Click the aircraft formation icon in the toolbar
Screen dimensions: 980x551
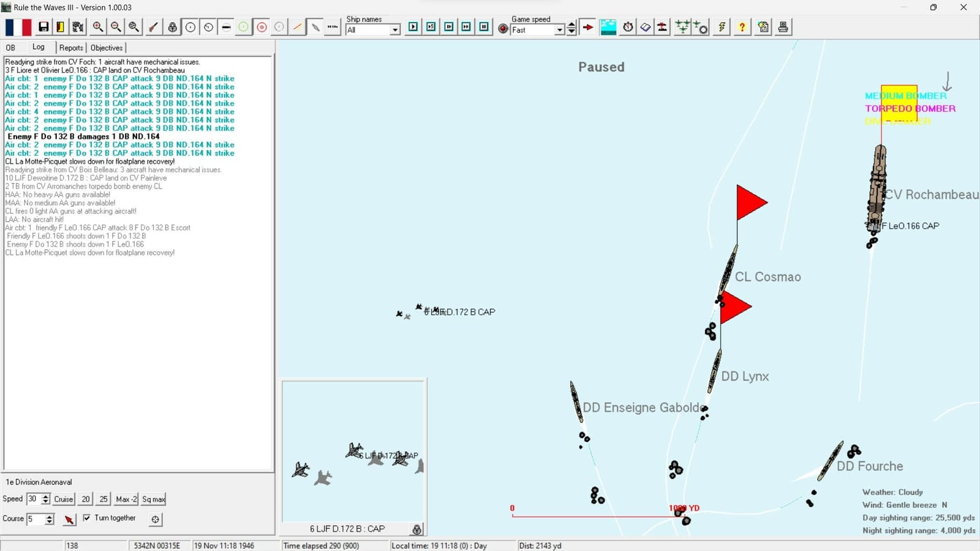click(x=682, y=27)
